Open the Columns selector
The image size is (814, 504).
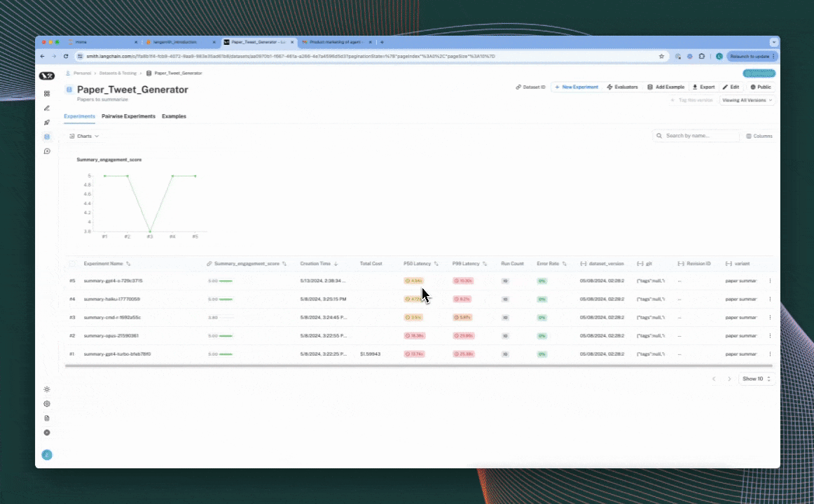(759, 136)
